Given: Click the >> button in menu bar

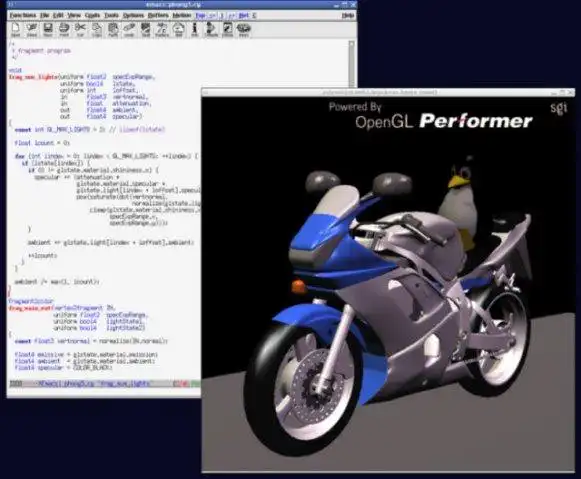Looking at the screenshot, I should (x=231, y=15).
